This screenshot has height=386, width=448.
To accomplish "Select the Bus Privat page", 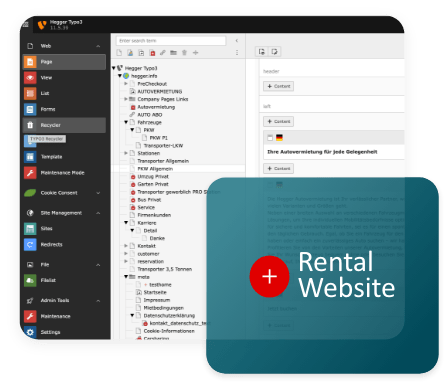I will [x=149, y=200].
